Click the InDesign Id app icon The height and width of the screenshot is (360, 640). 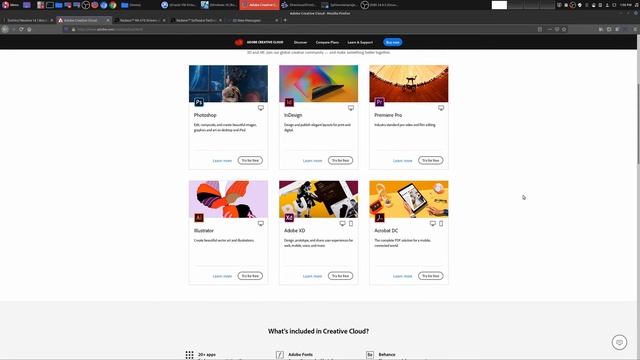pos(289,102)
